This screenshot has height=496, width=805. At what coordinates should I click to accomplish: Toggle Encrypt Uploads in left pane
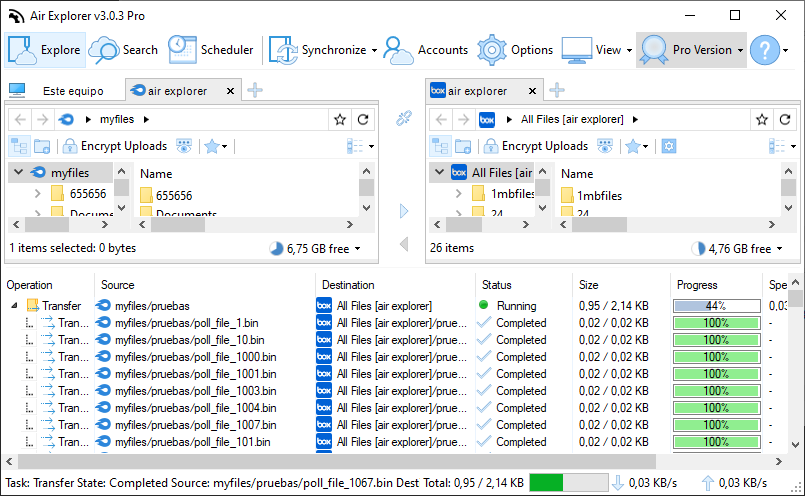(114, 146)
